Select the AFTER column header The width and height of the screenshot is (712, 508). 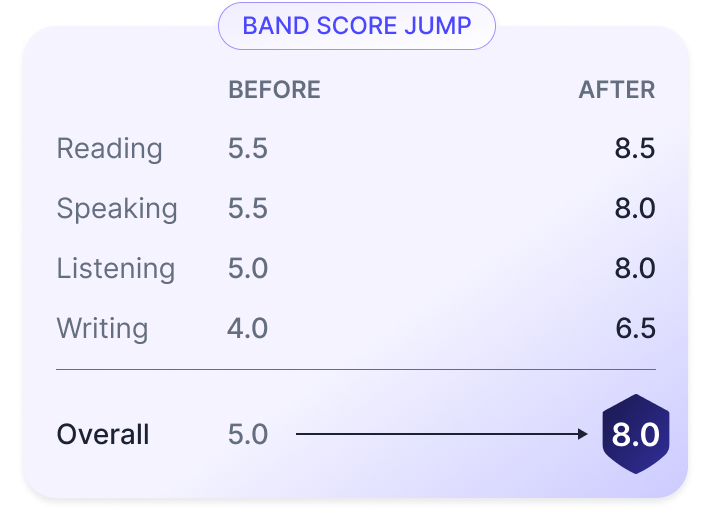click(616, 90)
